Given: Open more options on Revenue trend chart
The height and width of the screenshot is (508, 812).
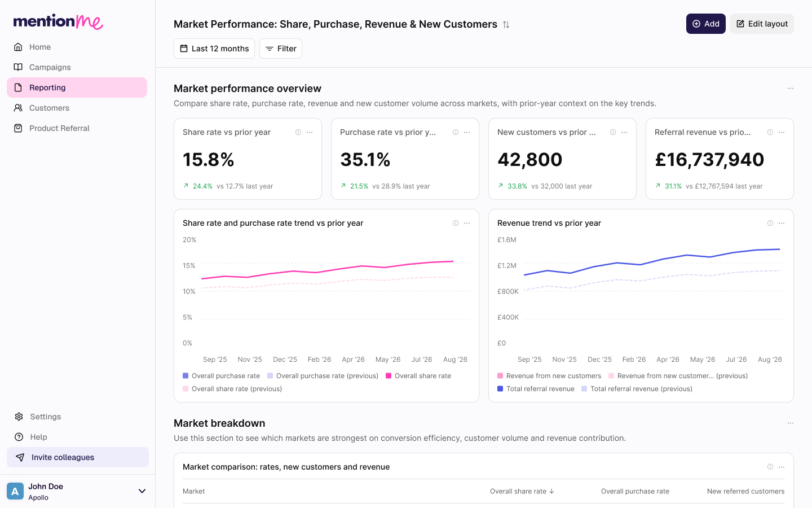Looking at the screenshot, I should pyautogui.click(x=782, y=223).
